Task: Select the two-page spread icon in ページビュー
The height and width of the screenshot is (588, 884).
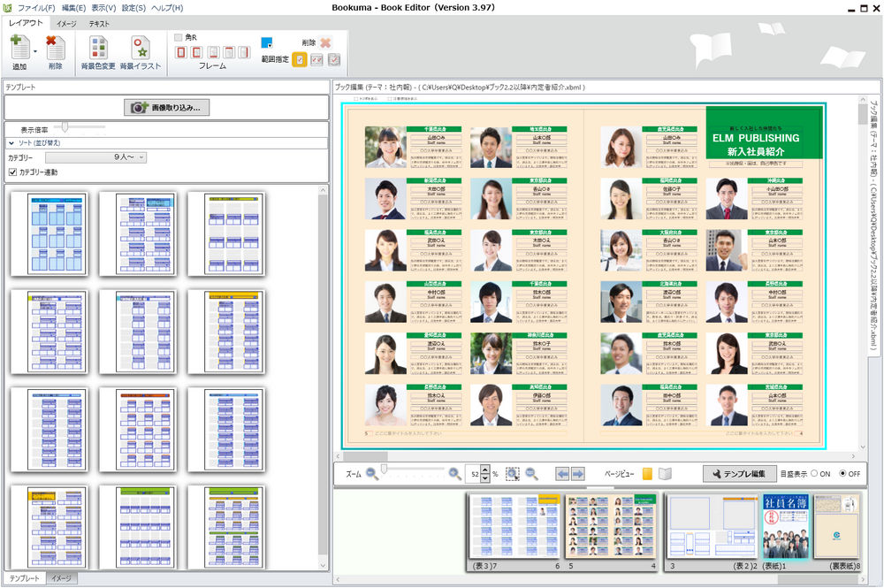Action: (664, 472)
